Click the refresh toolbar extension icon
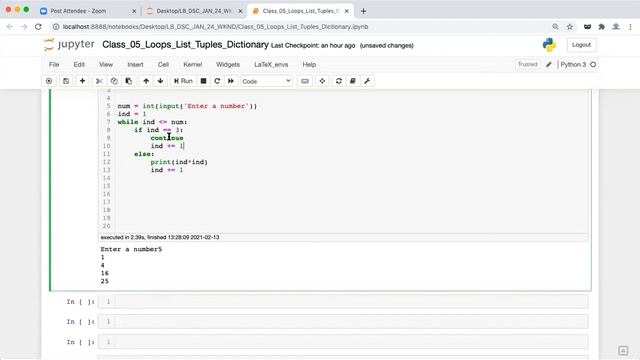The width and height of the screenshot is (640, 360). pyautogui.click(x=338, y=81)
